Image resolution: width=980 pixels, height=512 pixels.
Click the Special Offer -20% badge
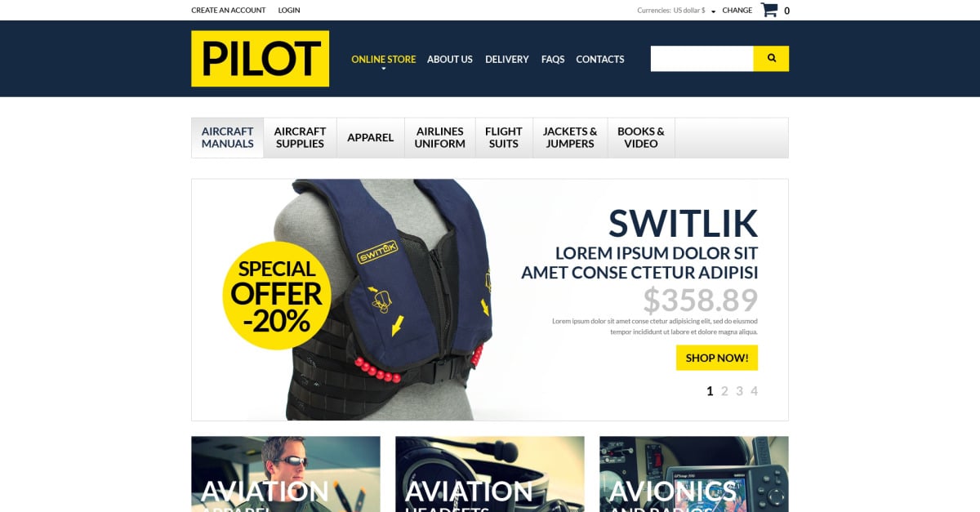(x=277, y=296)
